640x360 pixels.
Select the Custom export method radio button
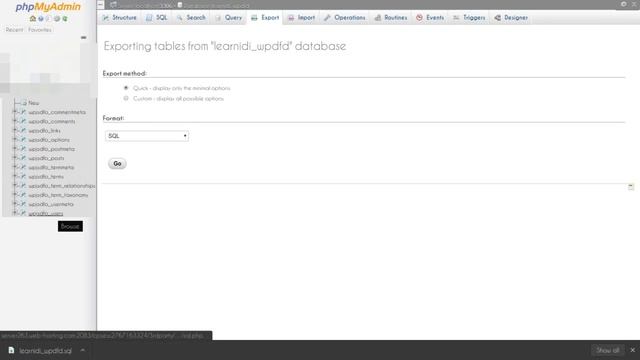[x=126, y=98]
